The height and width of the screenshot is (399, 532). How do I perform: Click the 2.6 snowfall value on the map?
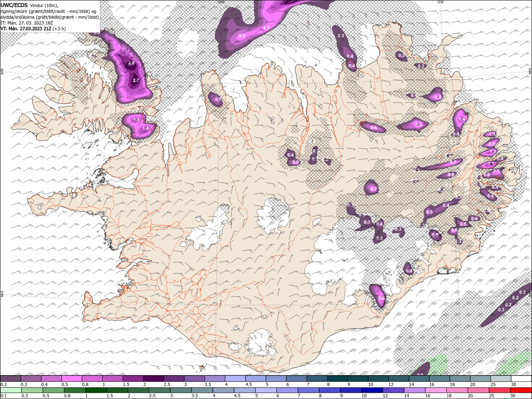tap(131, 63)
